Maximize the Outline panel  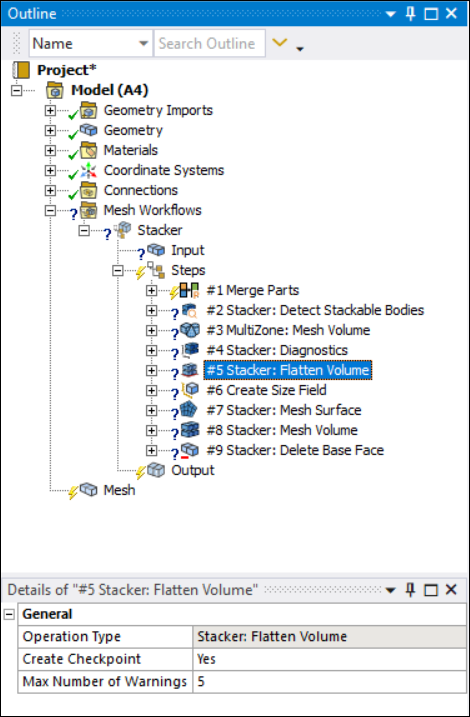click(x=431, y=14)
